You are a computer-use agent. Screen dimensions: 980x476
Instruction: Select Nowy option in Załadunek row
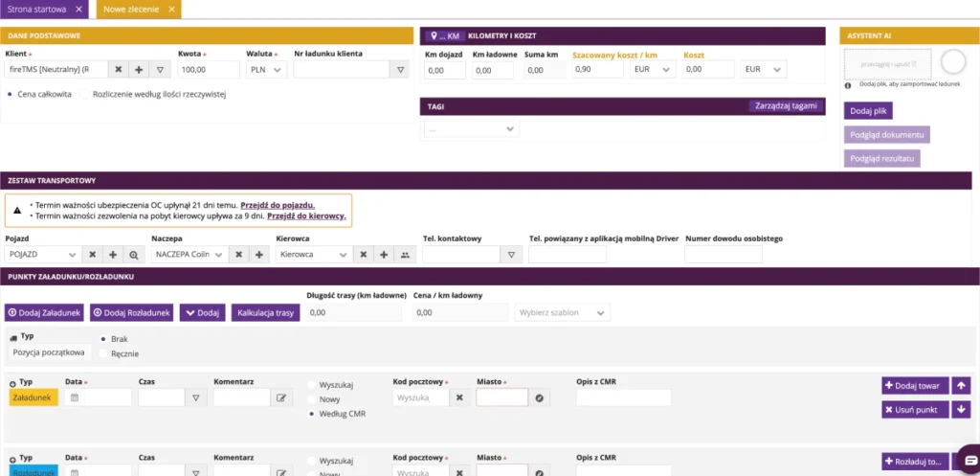(311, 399)
